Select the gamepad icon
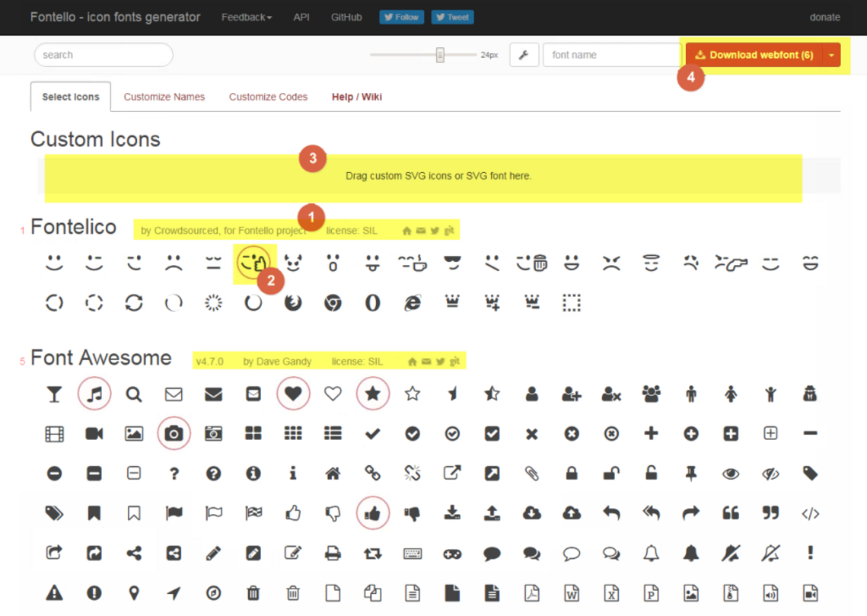The image size is (867, 616). tap(452, 553)
